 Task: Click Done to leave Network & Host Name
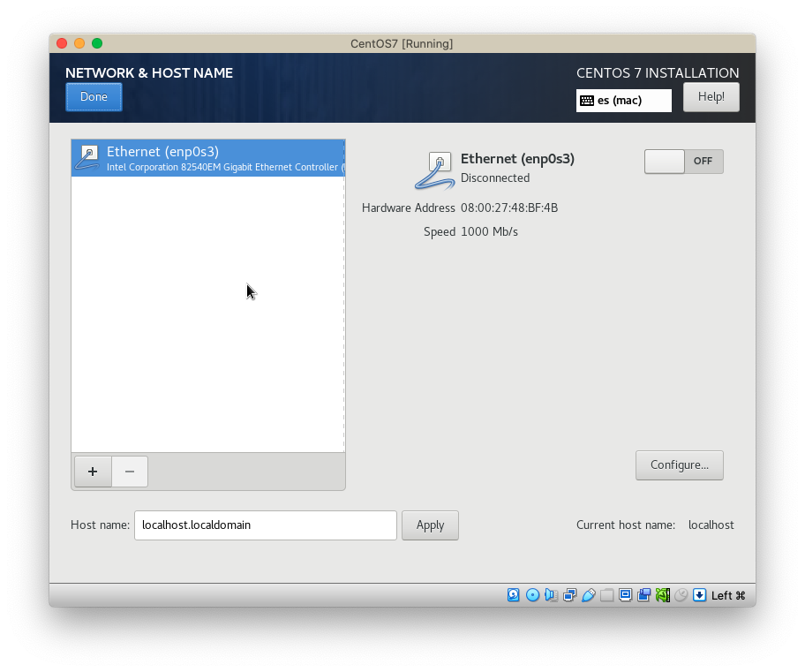(94, 97)
